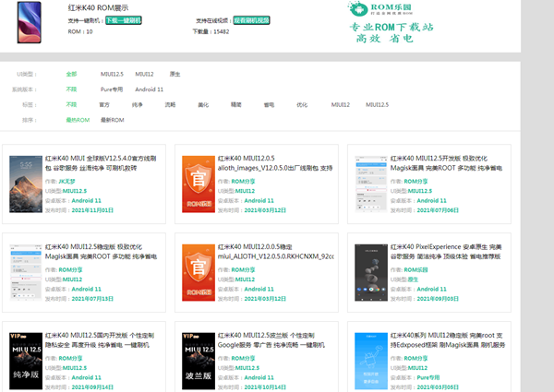
Task: Open the 红米K40 MIUI12.5开发版 极致优化 title
Action: (446, 163)
